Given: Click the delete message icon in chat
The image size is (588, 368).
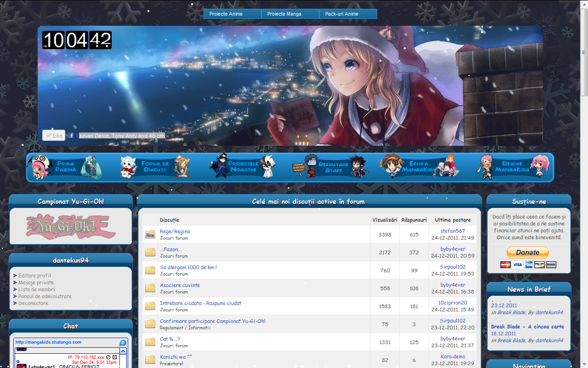Looking at the screenshot, I should (x=114, y=357).
